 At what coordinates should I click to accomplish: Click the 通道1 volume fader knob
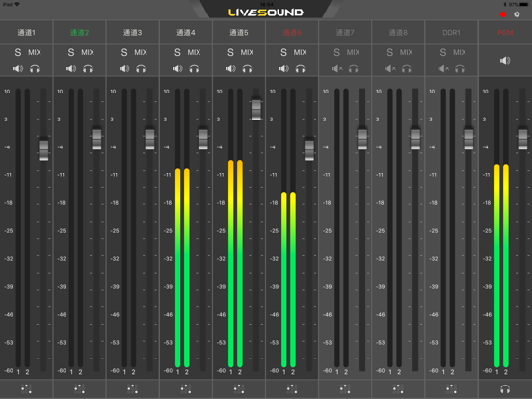(43, 149)
